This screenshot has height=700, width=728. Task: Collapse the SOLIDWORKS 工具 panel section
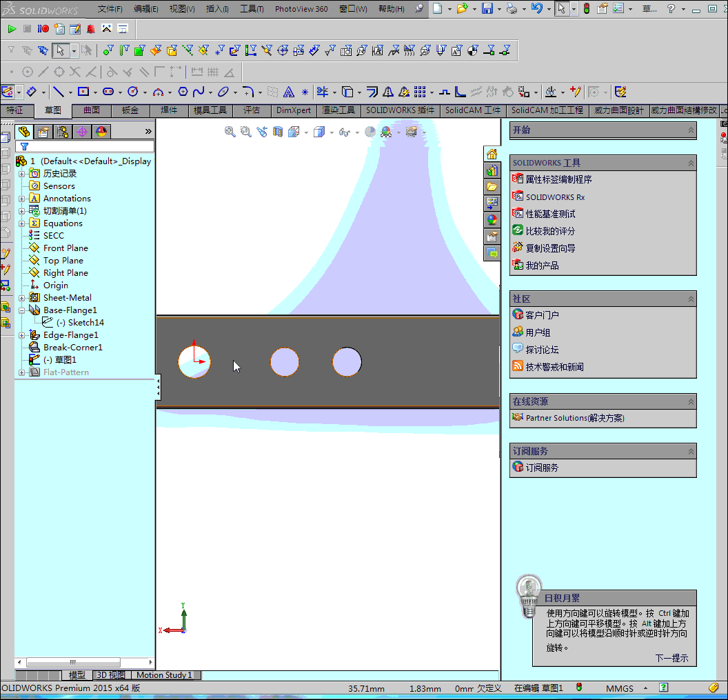pyautogui.click(x=691, y=163)
